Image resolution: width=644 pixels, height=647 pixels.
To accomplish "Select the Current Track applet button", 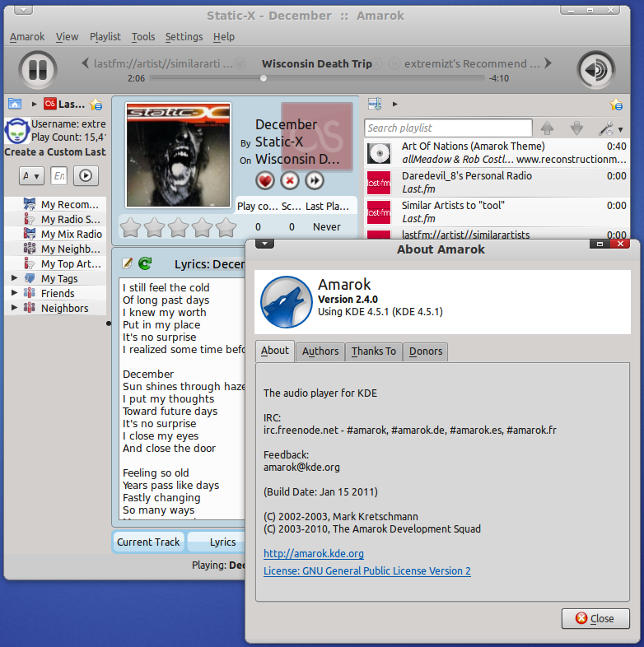I will click(148, 542).
